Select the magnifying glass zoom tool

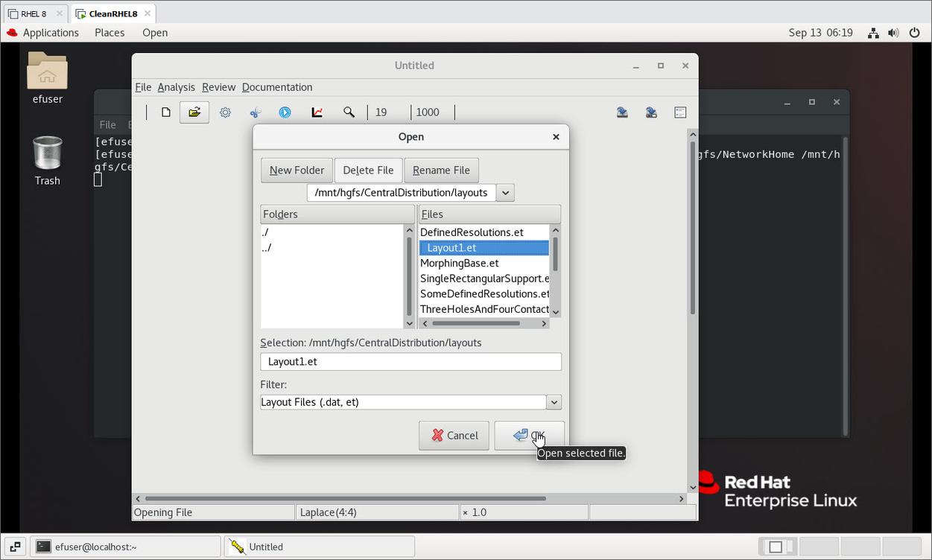(x=348, y=112)
